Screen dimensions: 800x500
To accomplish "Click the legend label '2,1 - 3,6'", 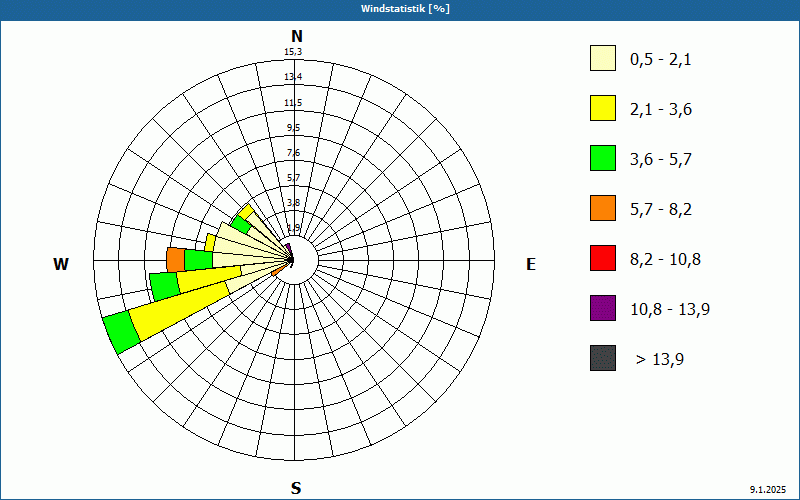I will (661, 110).
